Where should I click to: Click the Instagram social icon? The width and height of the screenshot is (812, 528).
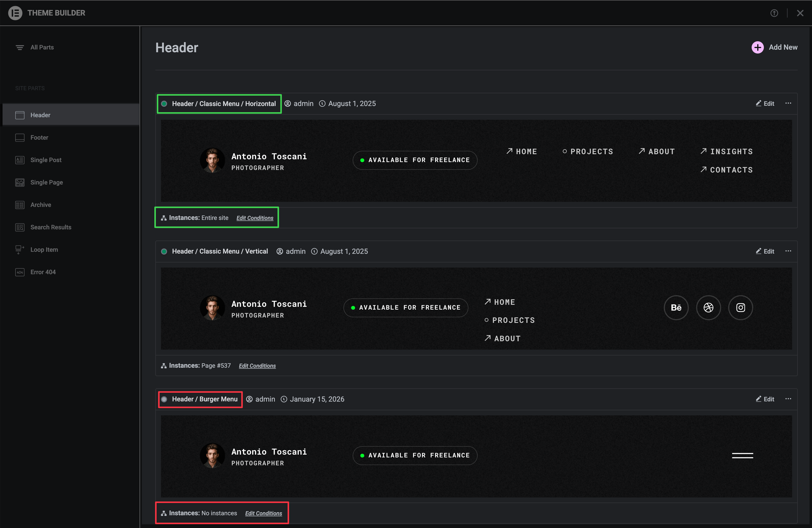click(x=740, y=308)
